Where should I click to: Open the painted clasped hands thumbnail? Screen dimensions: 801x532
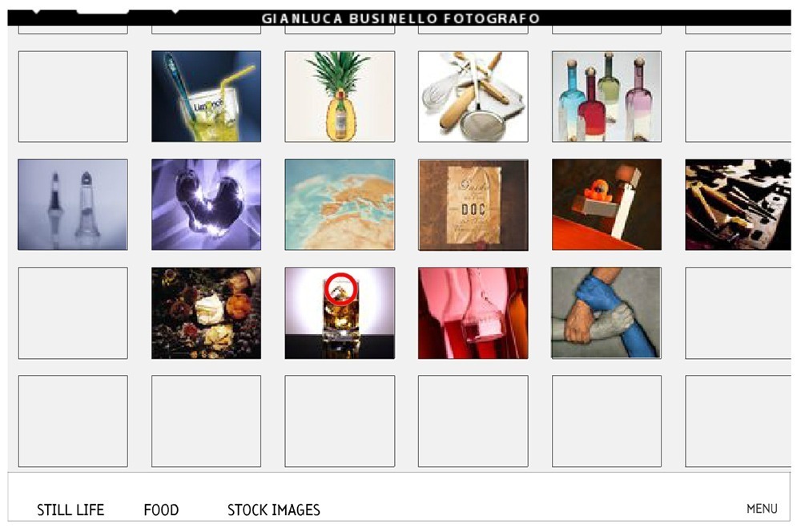tap(606, 312)
